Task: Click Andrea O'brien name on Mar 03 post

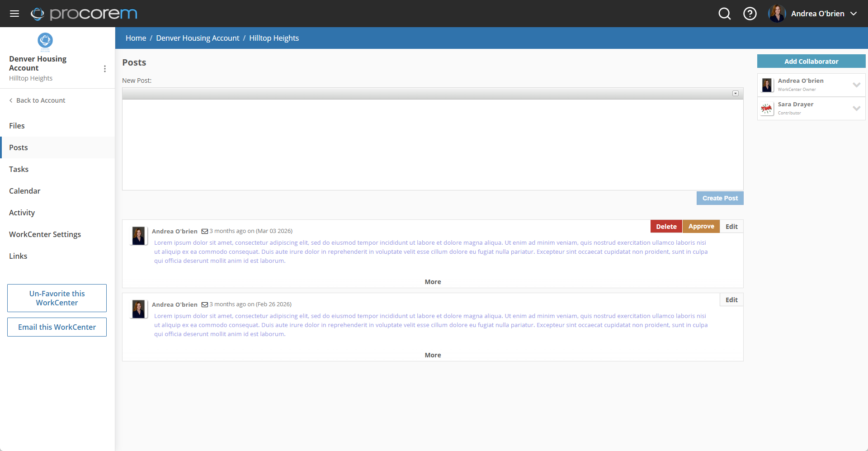Action: pyautogui.click(x=175, y=231)
